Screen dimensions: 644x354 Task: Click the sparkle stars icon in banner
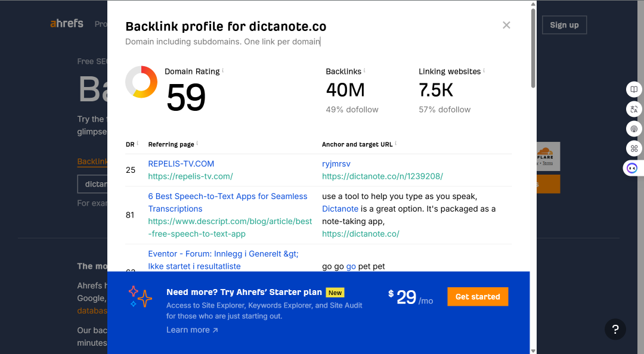click(x=140, y=297)
